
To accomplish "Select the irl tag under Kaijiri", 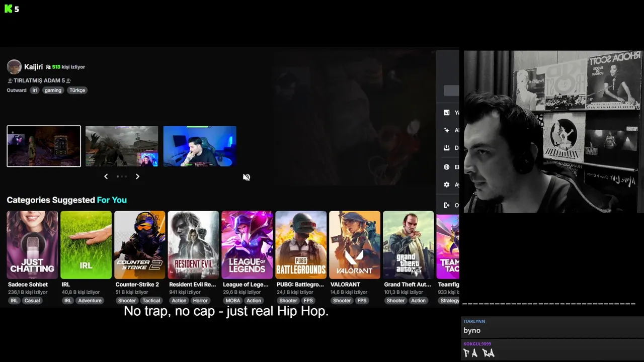I will (35, 90).
